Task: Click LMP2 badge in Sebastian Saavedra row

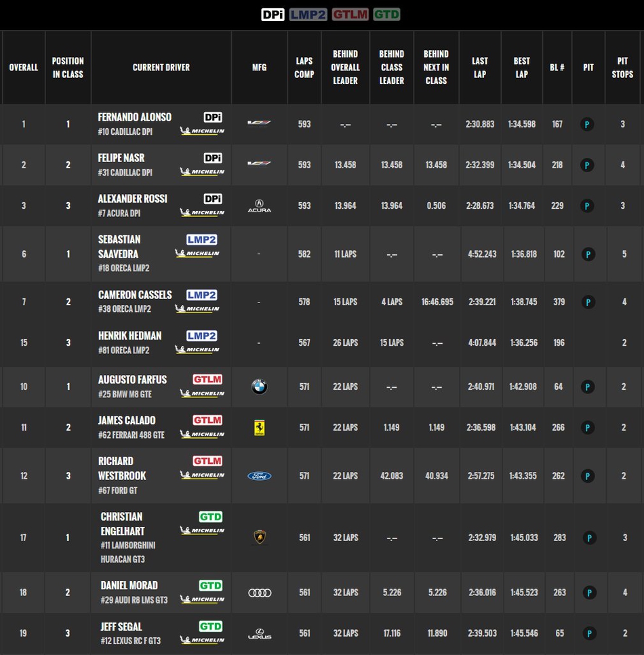Action: 202,239
